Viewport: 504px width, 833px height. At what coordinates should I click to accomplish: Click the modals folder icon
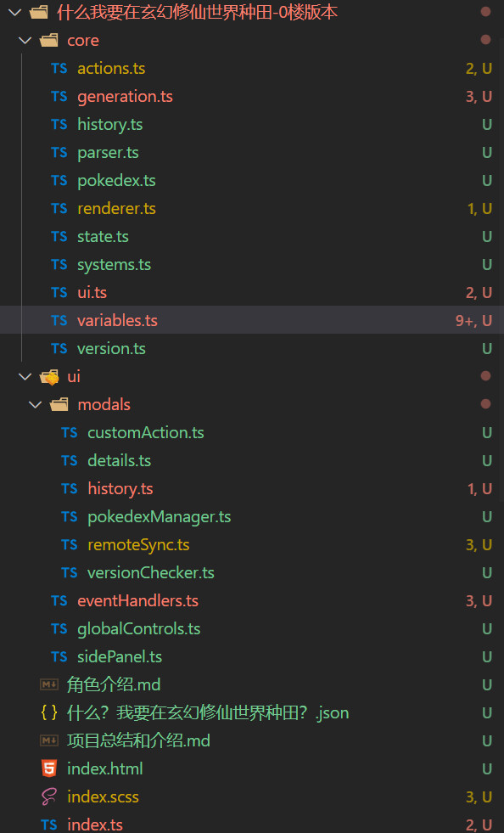click(59, 404)
